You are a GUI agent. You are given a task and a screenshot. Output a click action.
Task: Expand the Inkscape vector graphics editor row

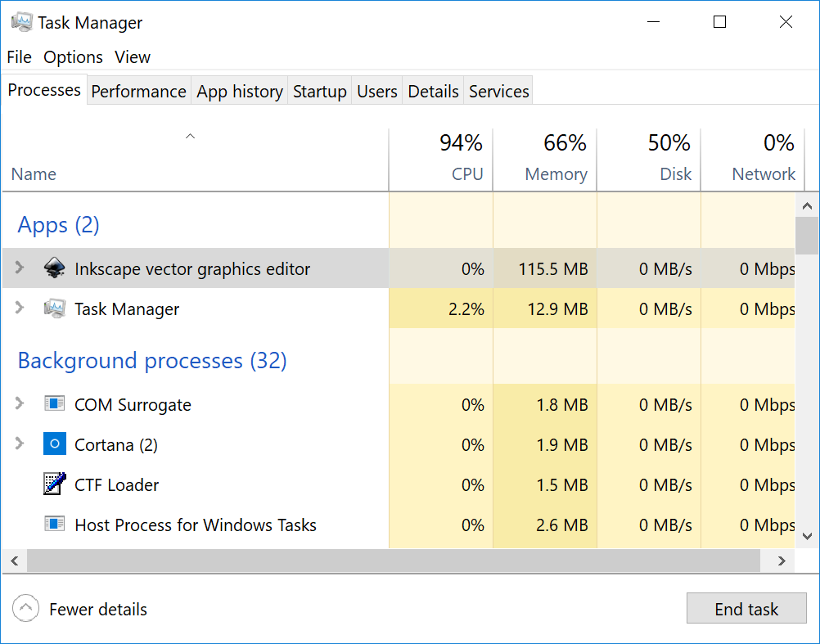coord(20,268)
